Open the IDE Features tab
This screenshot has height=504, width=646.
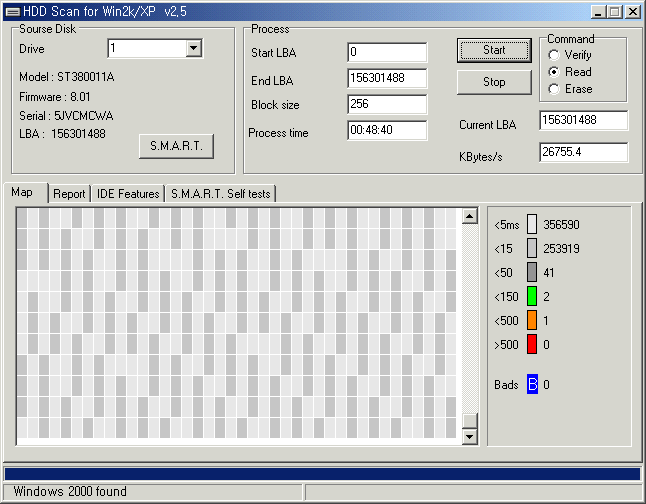coord(128,194)
